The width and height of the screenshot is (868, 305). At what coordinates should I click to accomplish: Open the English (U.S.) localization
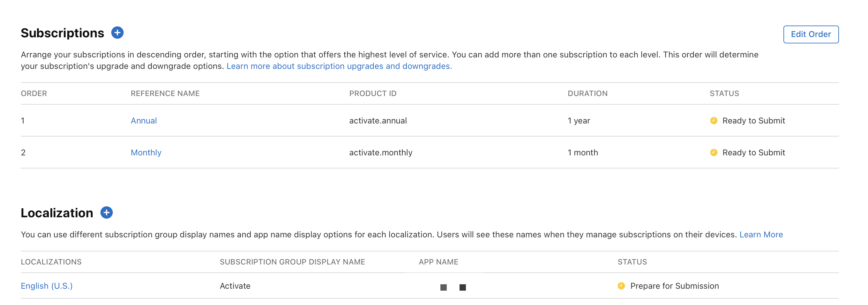coord(47,286)
